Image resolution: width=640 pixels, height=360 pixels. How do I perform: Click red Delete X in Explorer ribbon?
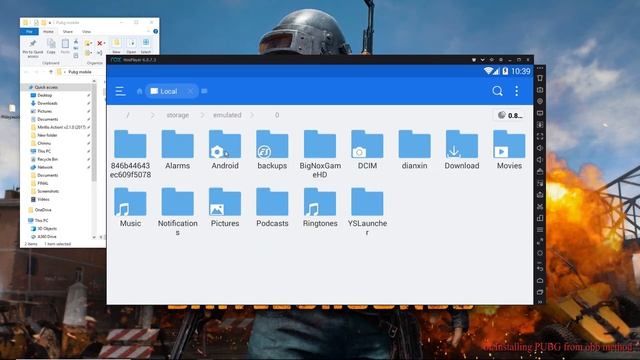click(100, 43)
